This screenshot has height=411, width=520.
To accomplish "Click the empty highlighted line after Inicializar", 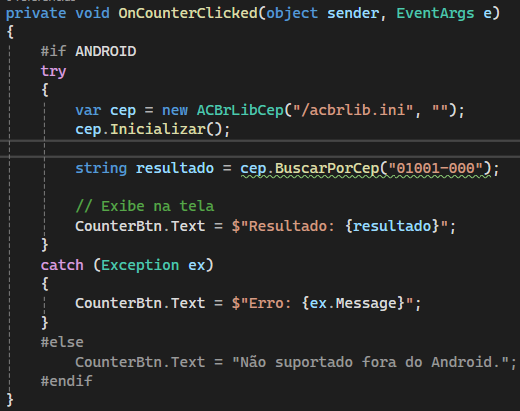I will point(260,149).
